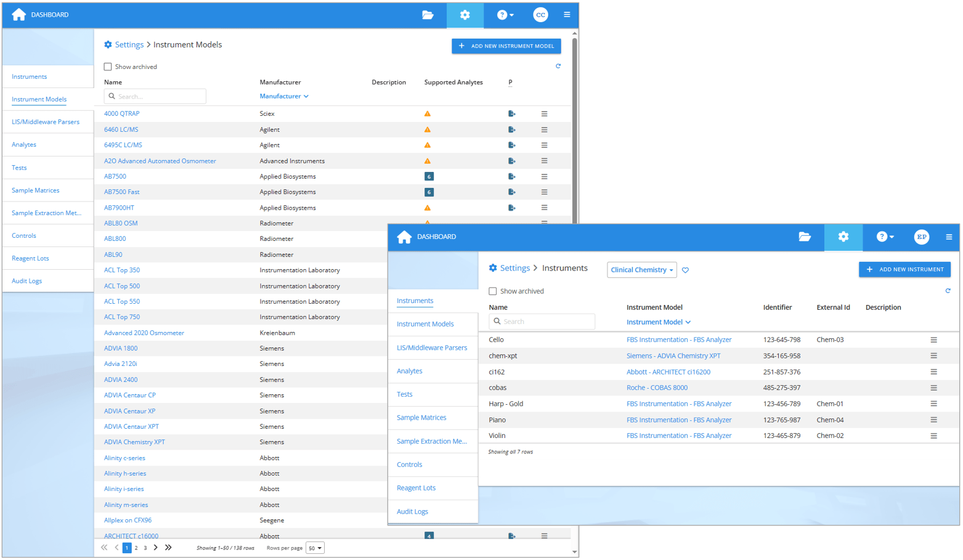Click the refresh icon in the Instrument Models list
Screen dimensions: 963x560
click(x=558, y=67)
